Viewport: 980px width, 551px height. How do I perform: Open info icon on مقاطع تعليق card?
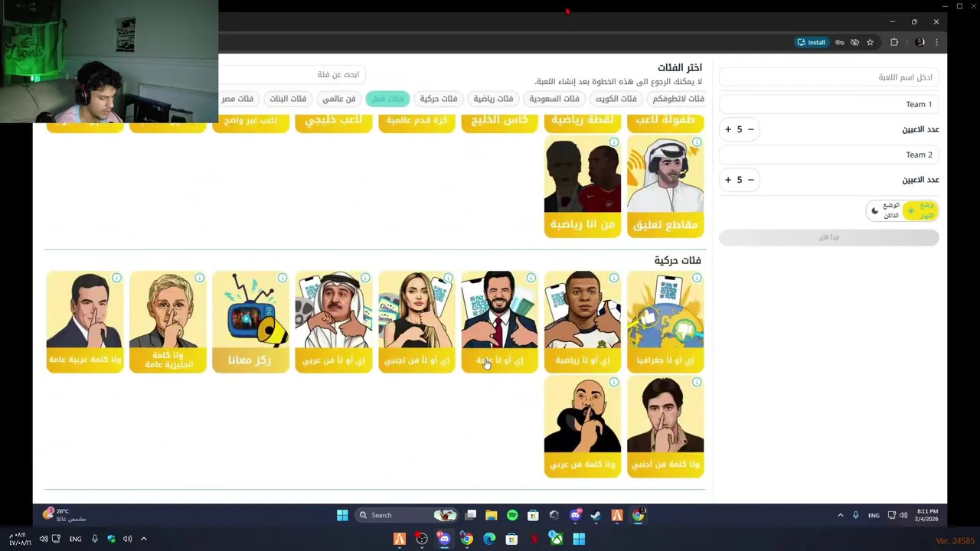(x=697, y=142)
